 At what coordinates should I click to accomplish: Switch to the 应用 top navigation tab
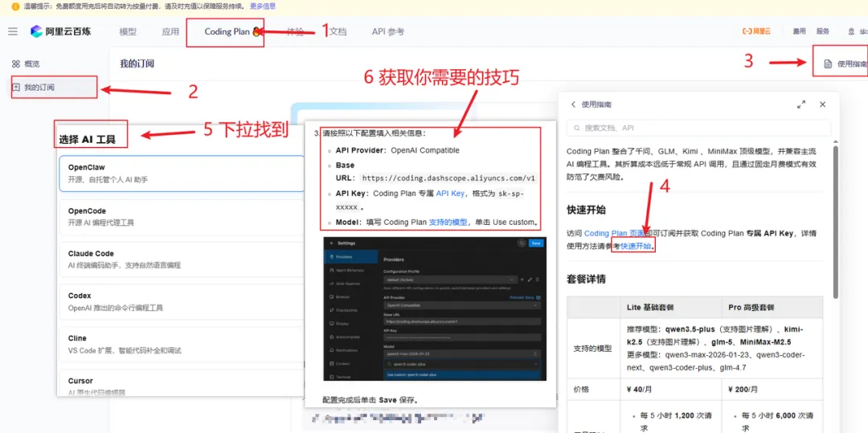(170, 31)
